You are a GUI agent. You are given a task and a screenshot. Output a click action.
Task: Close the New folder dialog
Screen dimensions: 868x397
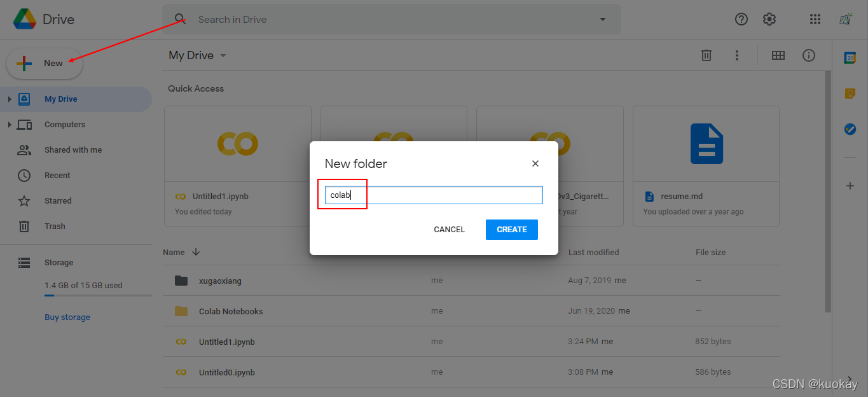pyautogui.click(x=535, y=164)
